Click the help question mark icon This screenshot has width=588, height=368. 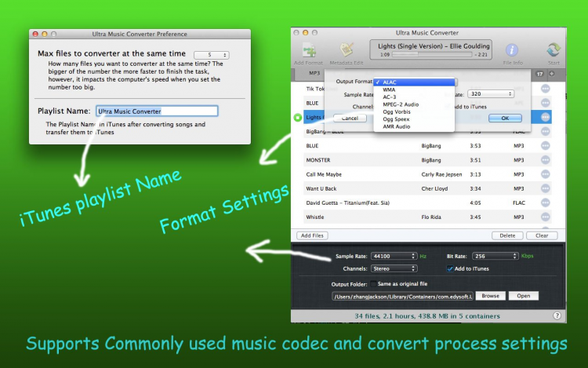point(557,315)
